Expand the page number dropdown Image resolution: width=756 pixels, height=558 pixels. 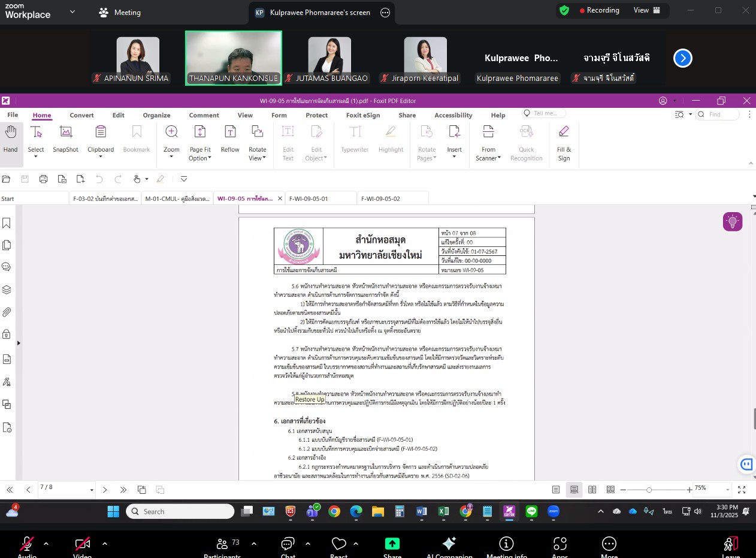[92, 490]
